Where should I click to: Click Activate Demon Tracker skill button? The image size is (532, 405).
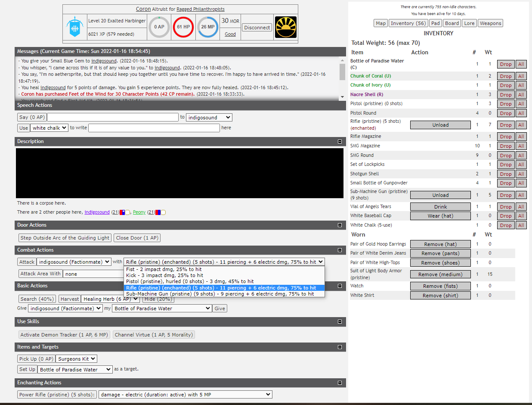65,335
